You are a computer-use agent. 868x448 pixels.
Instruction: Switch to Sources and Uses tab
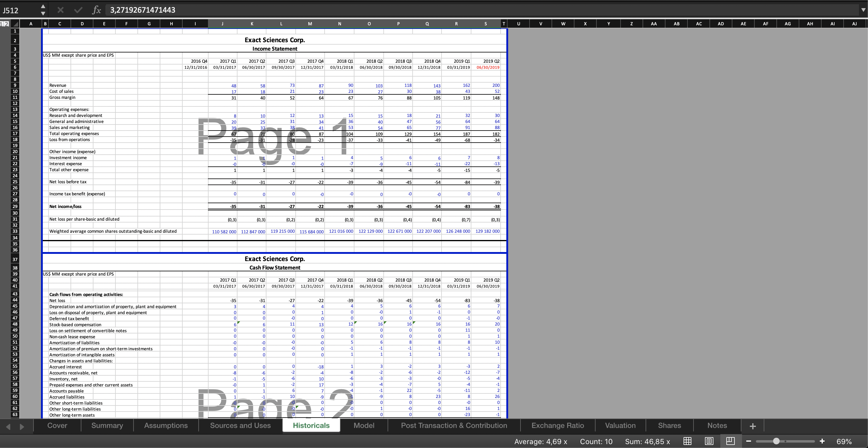tap(240, 425)
